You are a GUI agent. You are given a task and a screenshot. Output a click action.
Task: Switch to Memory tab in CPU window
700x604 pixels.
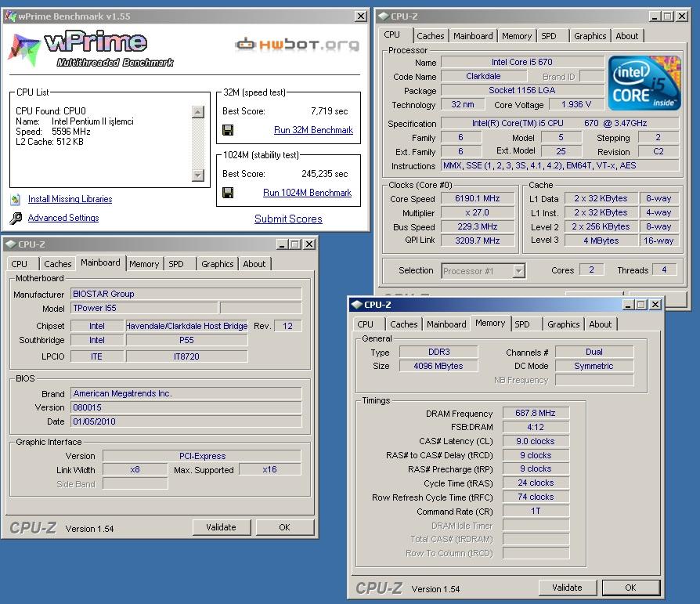coord(517,36)
